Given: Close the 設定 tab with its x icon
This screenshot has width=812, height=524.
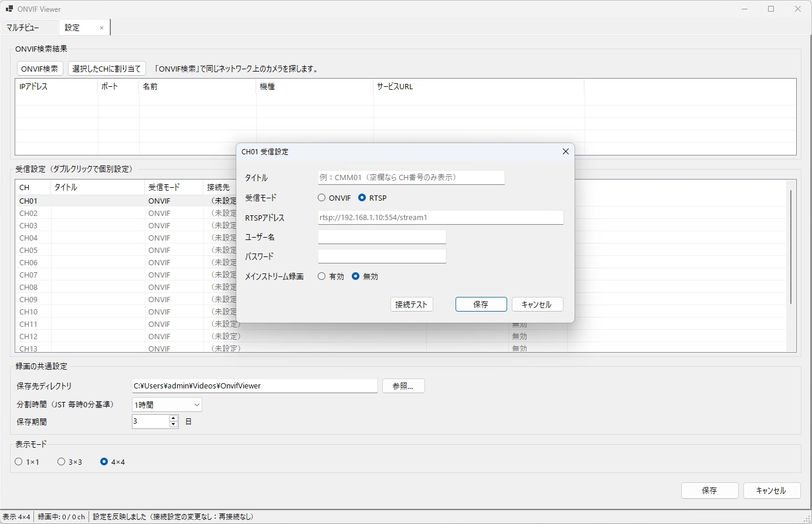Looking at the screenshot, I should (x=101, y=28).
